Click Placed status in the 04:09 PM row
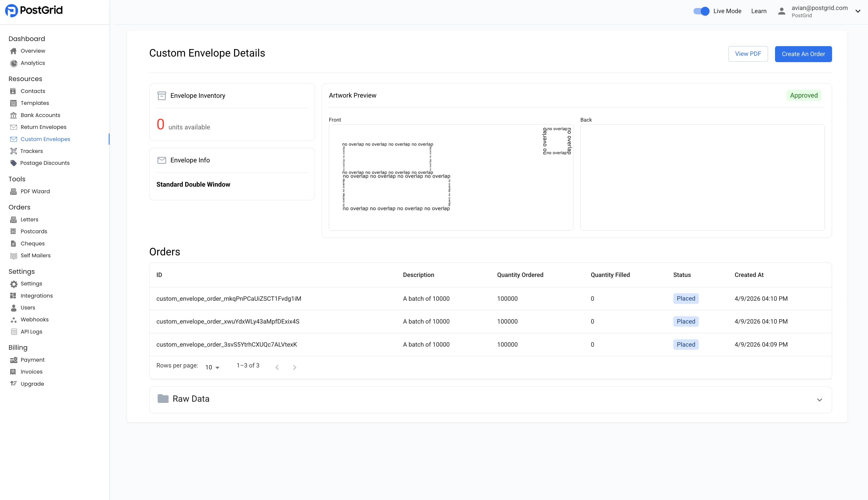Image resolution: width=868 pixels, height=500 pixels. (x=686, y=344)
